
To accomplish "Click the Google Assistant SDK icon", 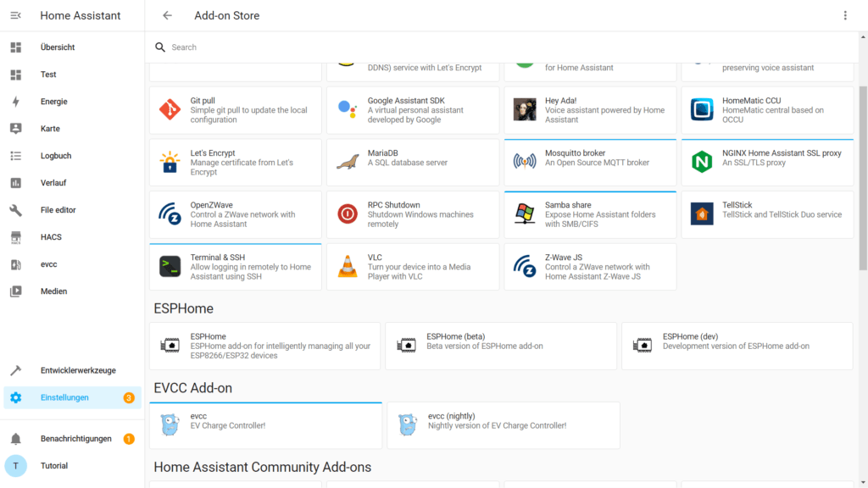I will coord(348,108).
